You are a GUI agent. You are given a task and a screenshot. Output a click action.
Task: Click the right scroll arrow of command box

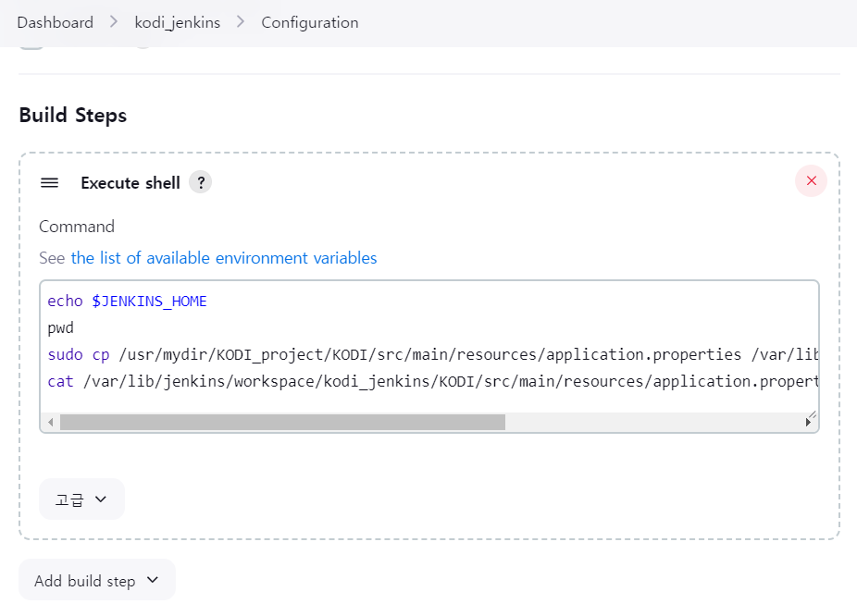(808, 422)
